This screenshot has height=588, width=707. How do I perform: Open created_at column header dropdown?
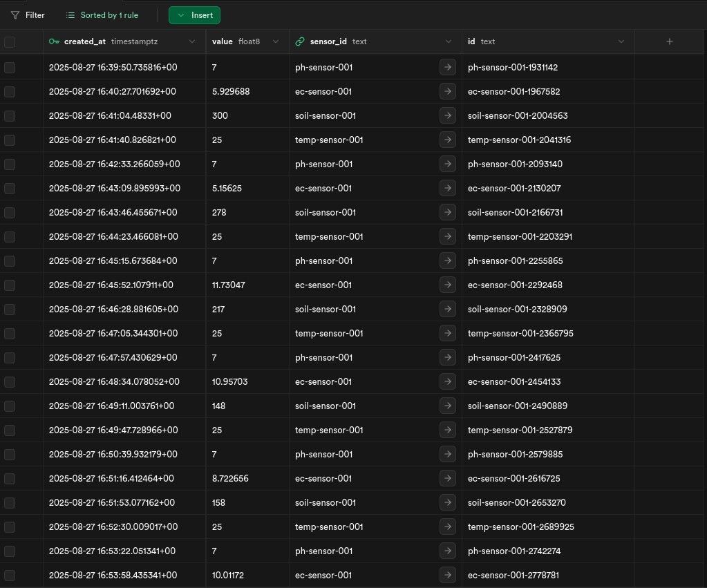click(192, 41)
